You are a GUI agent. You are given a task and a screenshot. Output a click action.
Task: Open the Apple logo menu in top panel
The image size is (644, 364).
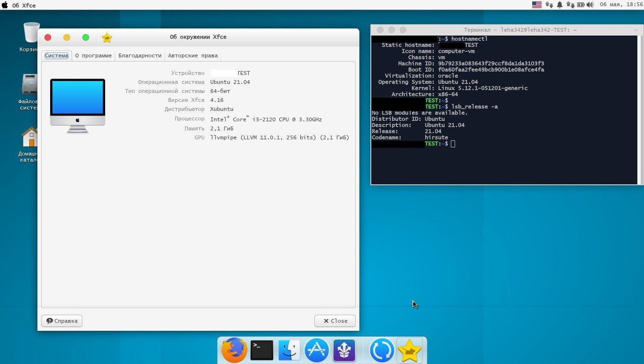pyautogui.click(x=5, y=5)
